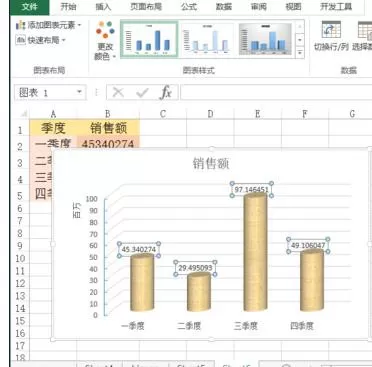This screenshot has width=372, height=367.
Task: Switch to the 开始 ribbon tab
Action: [x=68, y=7]
